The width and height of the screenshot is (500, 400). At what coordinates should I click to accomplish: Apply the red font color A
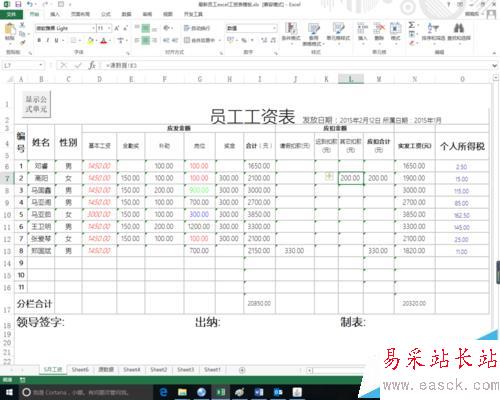point(104,41)
